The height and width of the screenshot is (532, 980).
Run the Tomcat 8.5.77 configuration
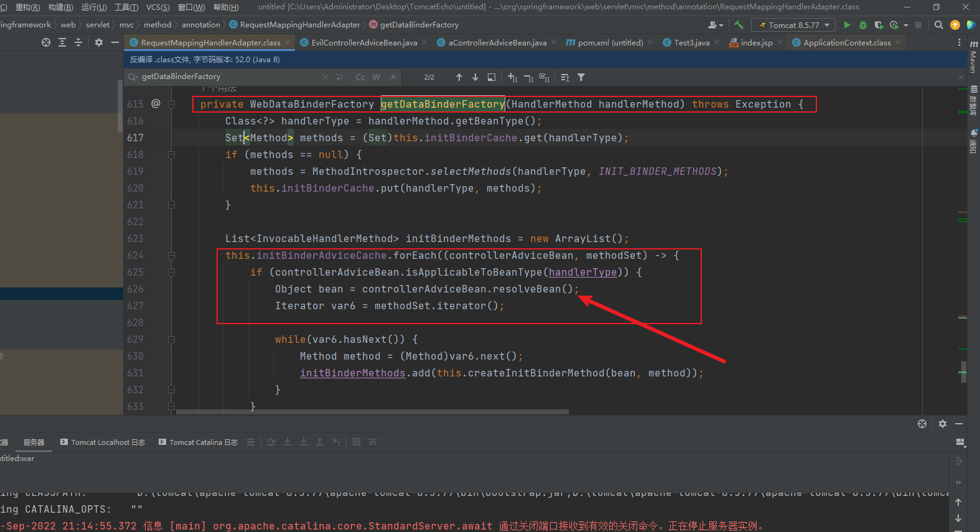pos(847,25)
